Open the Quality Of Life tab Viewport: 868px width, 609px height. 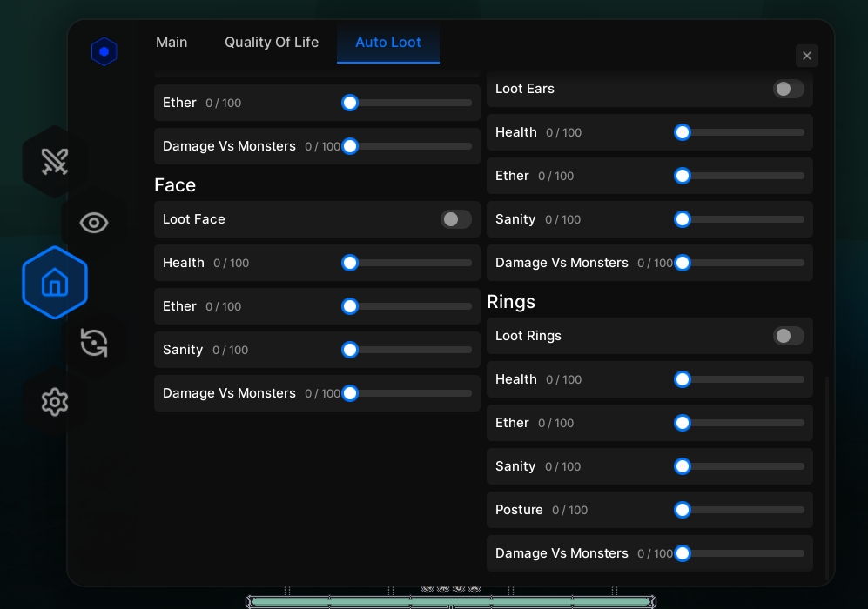coord(271,42)
